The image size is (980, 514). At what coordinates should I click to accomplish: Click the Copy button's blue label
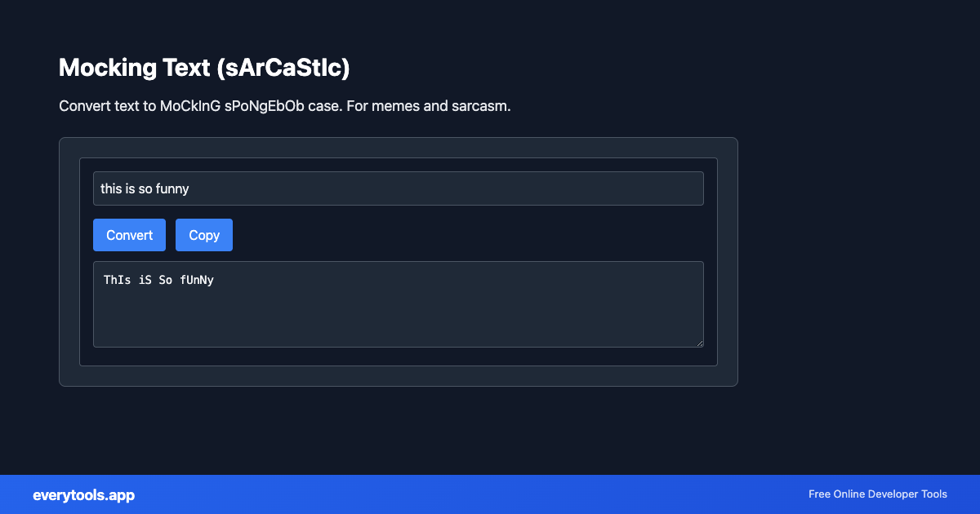(x=204, y=234)
